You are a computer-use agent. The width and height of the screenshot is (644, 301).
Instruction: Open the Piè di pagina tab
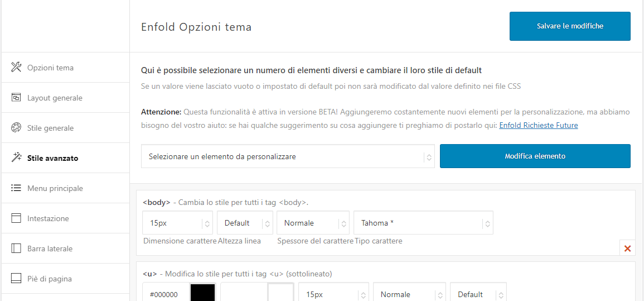coord(66,279)
